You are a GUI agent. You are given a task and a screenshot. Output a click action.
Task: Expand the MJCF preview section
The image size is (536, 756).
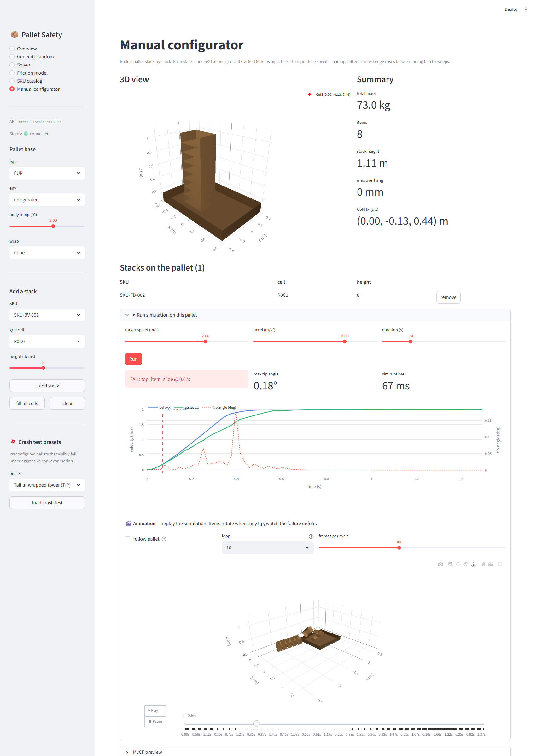click(315, 752)
